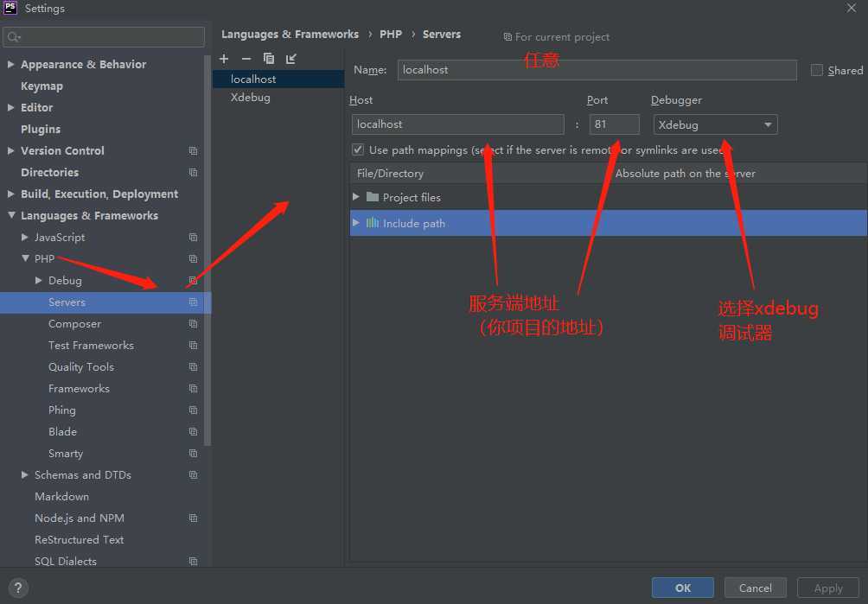Image resolution: width=868 pixels, height=604 pixels.
Task: Click Absolute path on the server header
Action: (x=686, y=173)
